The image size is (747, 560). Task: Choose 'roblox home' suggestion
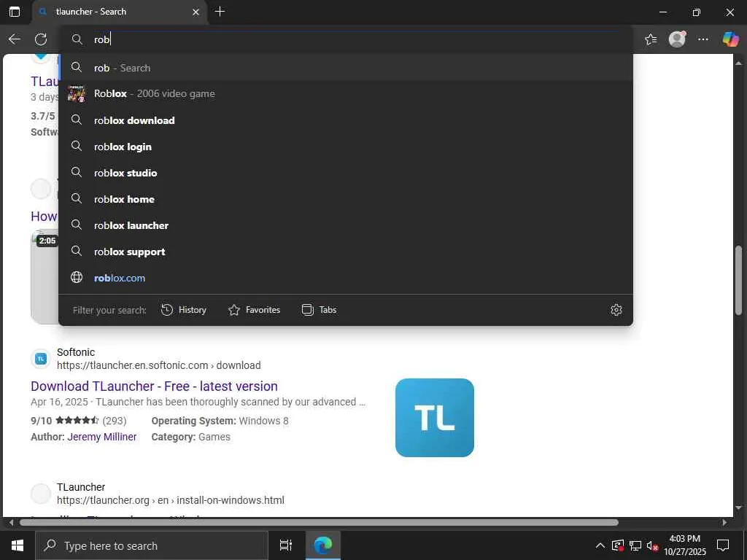pos(346,199)
